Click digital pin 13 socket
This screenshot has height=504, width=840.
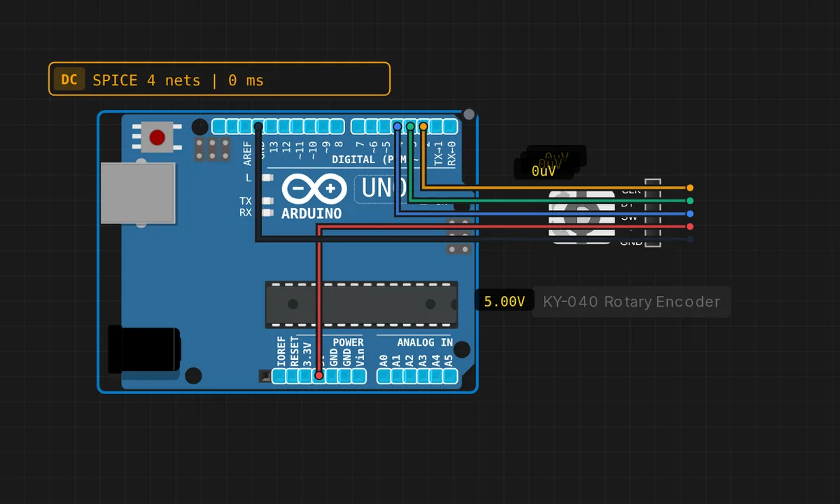[x=271, y=127]
